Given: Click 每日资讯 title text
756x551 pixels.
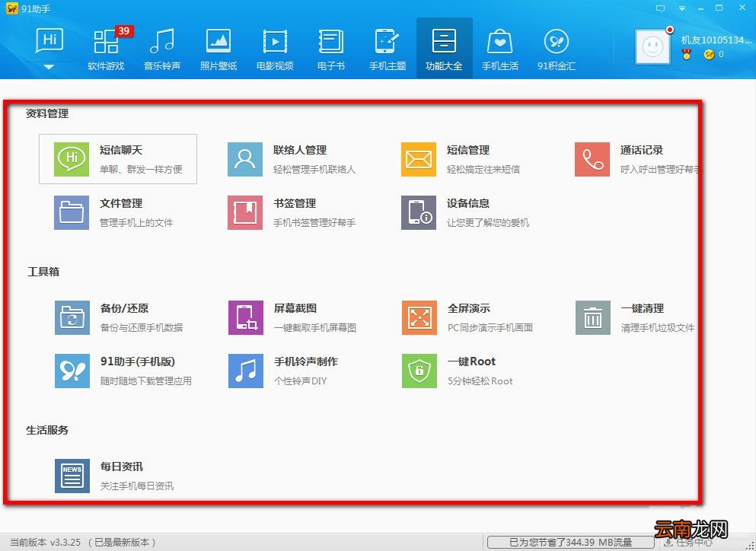Looking at the screenshot, I should click(x=122, y=467).
